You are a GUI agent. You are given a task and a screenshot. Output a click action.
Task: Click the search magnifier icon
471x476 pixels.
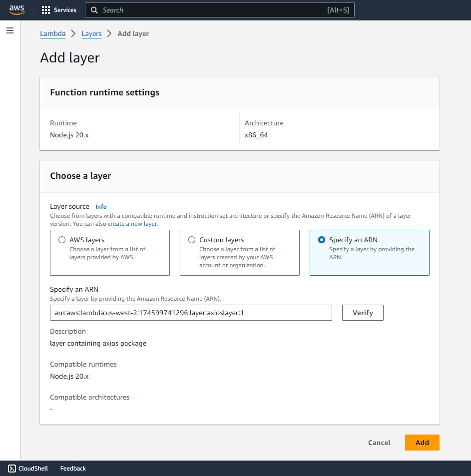[94, 10]
